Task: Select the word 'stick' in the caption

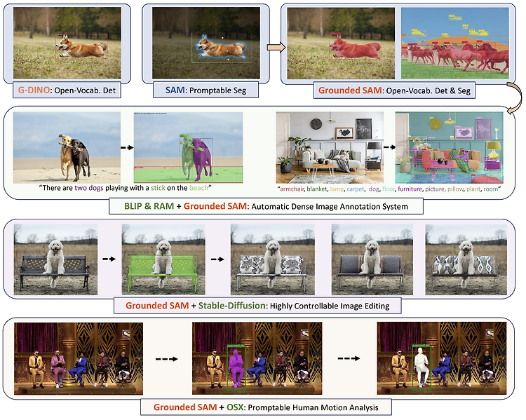Action: pos(158,188)
